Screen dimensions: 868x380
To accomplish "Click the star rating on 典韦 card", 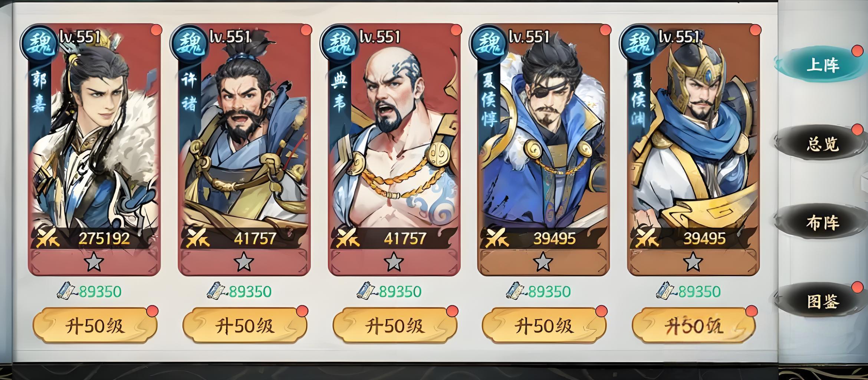I will pos(394,262).
